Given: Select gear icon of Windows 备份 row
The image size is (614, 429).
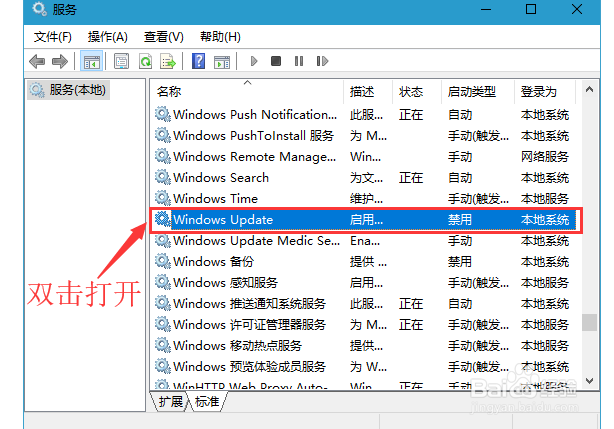Looking at the screenshot, I should click(x=163, y=261).
